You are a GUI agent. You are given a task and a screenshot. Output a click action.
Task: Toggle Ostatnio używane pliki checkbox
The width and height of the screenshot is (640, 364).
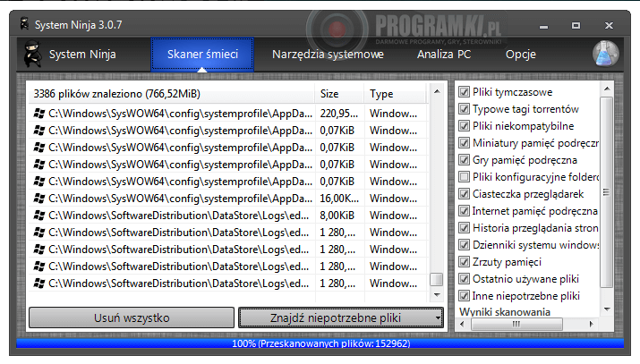[464, 279]
